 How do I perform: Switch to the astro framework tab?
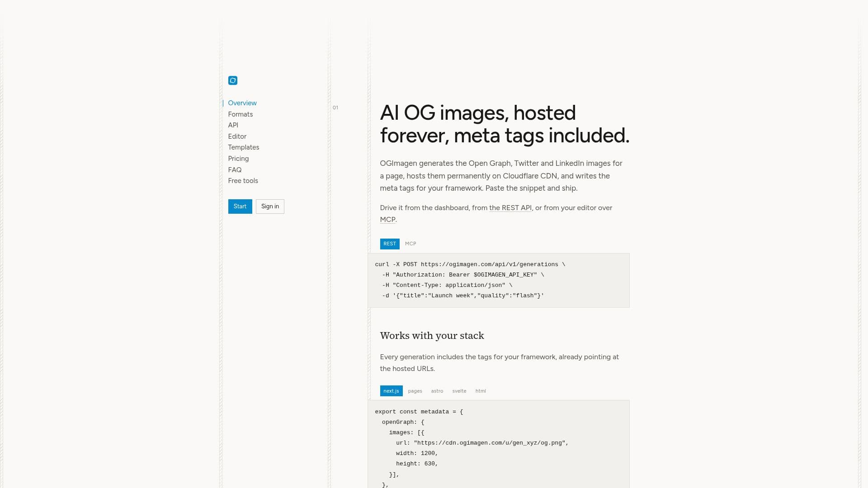[x=437, y=391]
